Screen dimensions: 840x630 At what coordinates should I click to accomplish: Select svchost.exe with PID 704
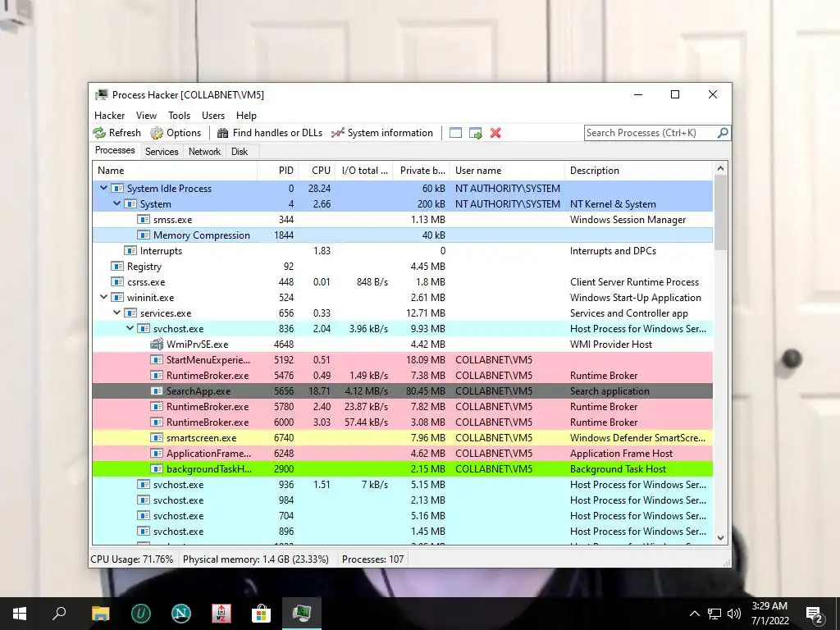pos(402,515)
